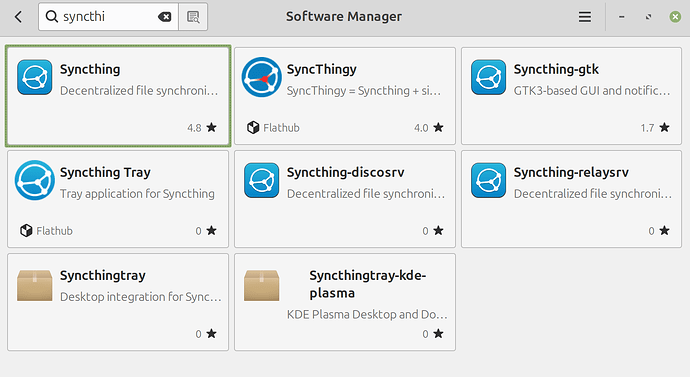The image size is (690, 377).
Task: Click the "KDE Plasma Desktop and Do…" description
Action: coord(367,315)
